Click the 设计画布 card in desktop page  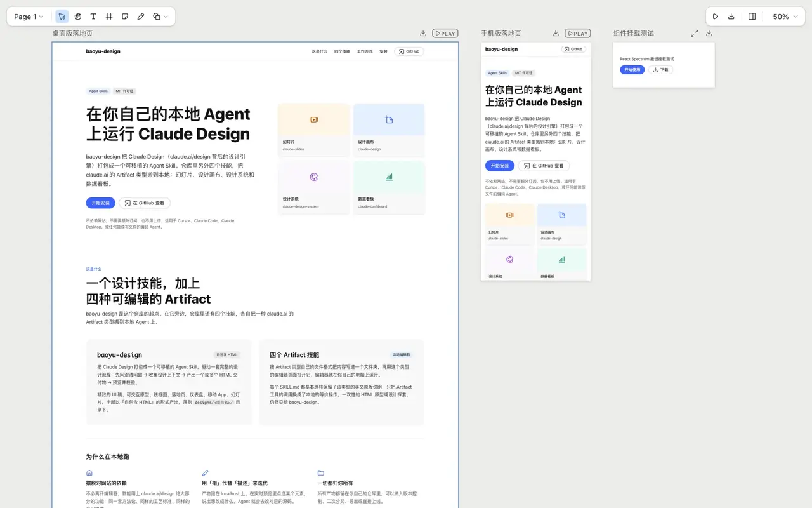pyautogui.click(x=389, y=130)
